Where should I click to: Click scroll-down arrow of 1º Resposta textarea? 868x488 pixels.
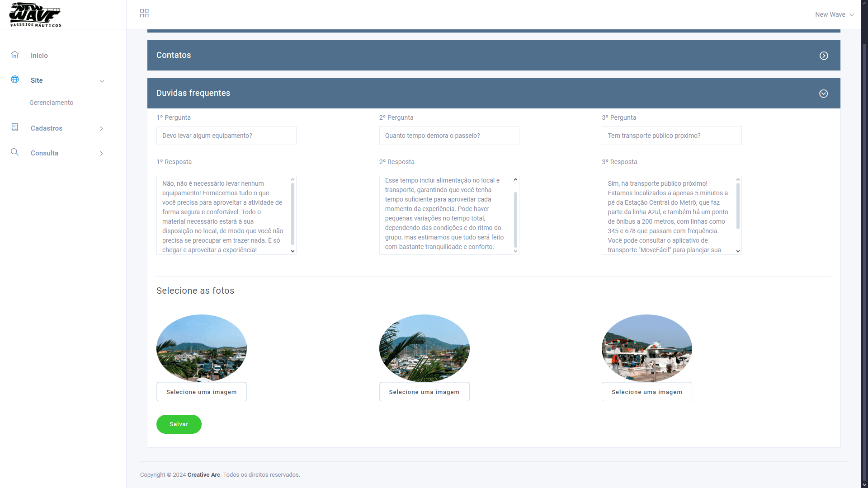[x=292, y=251]
